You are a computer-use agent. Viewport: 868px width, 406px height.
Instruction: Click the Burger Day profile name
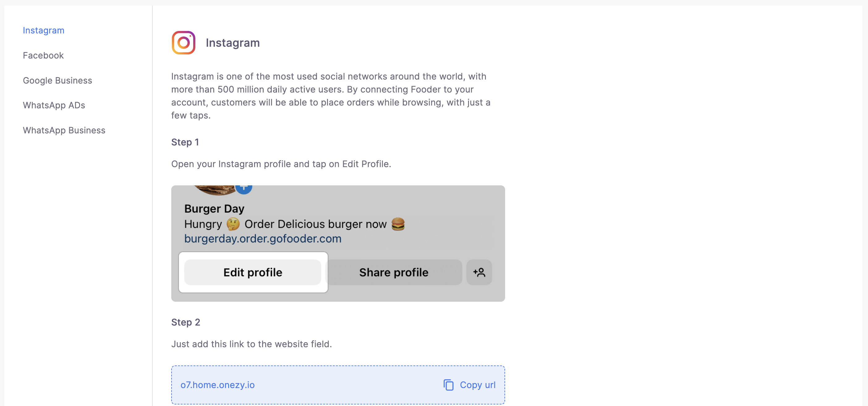[x=214, y=208]
